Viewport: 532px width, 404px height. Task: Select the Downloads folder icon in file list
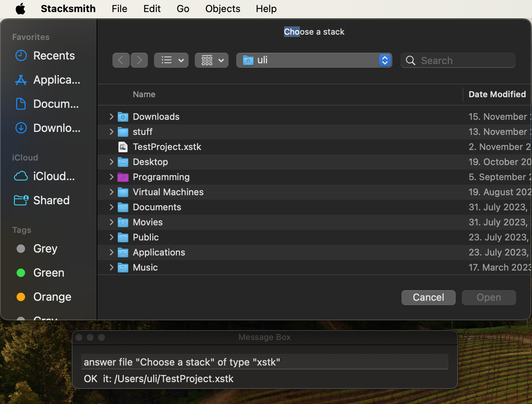point(123,117)
